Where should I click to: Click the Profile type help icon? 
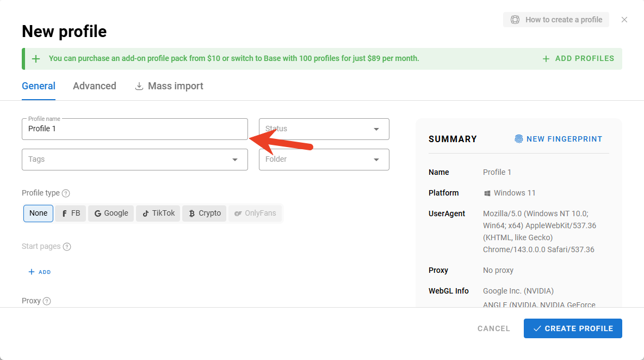(66, 193)
